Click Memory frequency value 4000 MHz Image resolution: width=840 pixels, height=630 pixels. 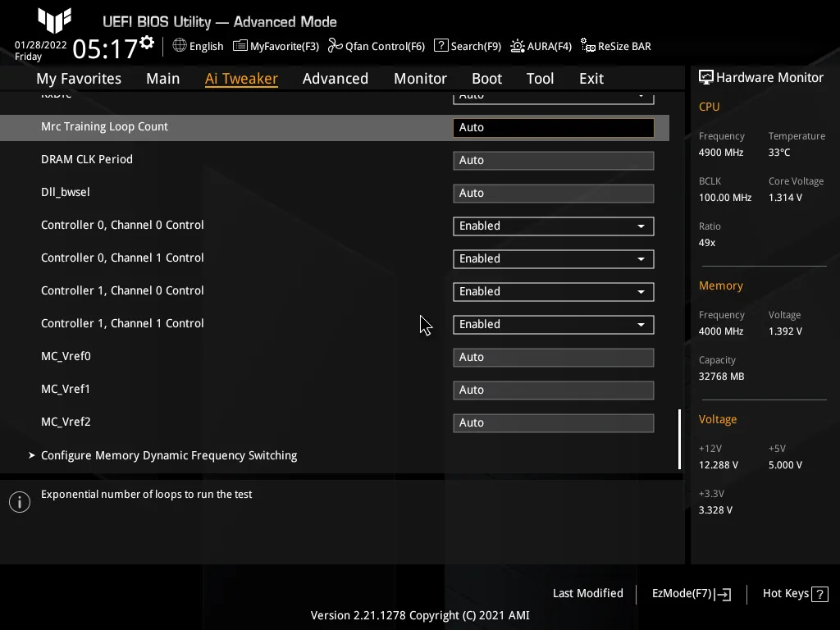click(x=721, y=331)
